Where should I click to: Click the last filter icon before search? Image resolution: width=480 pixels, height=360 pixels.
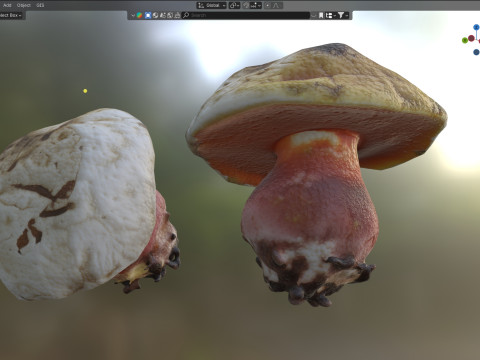(x=177, y=15)
